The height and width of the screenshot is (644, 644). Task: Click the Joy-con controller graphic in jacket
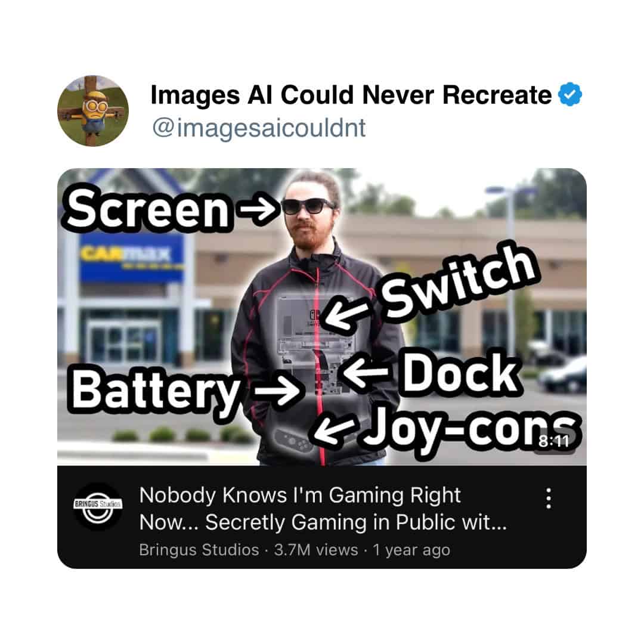[x=293, y=441]
